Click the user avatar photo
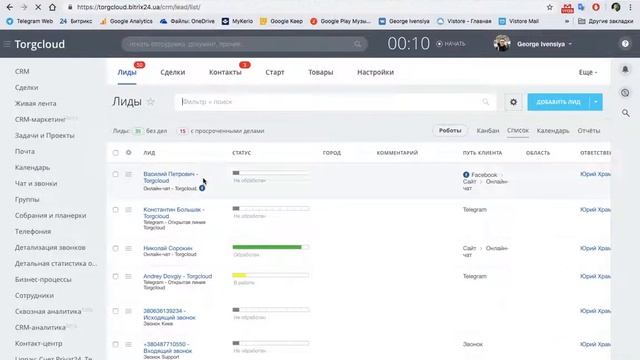 coord(502,43)
